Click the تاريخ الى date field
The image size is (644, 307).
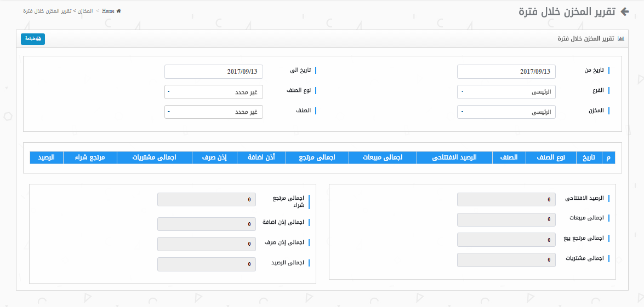tap(214, 72)
